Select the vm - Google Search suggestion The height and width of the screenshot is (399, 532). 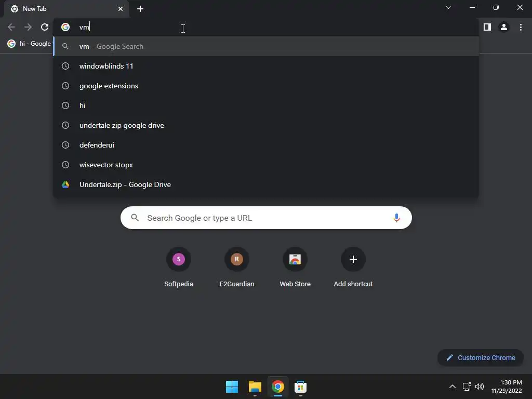pos(266,46)
